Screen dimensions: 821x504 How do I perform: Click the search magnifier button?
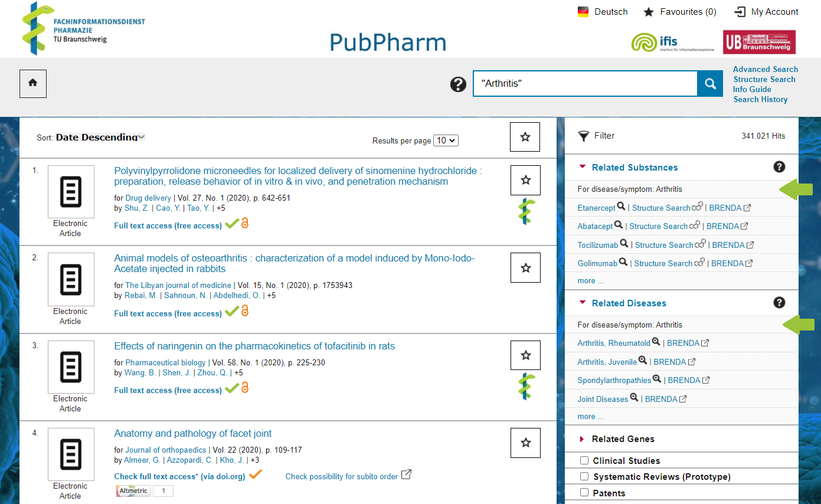[710, 84]
